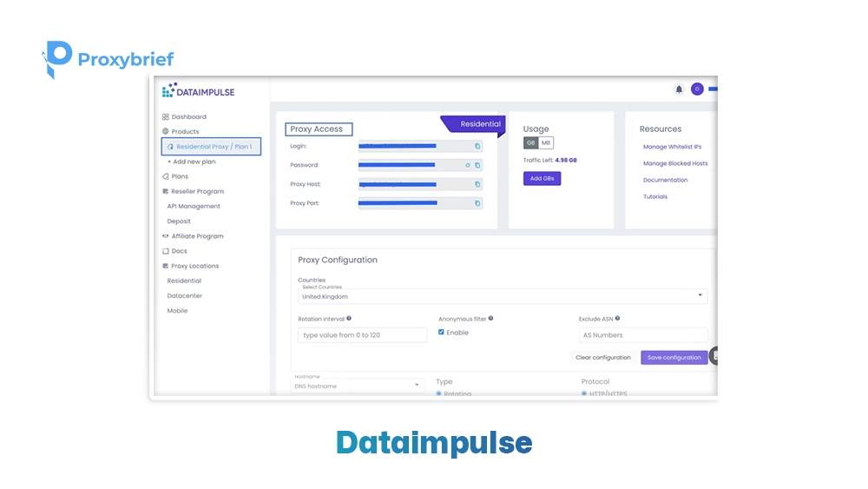Click the Dataimpulse logo
The height and width of the screenshot is (489, 868).
[x=198, y=91]
